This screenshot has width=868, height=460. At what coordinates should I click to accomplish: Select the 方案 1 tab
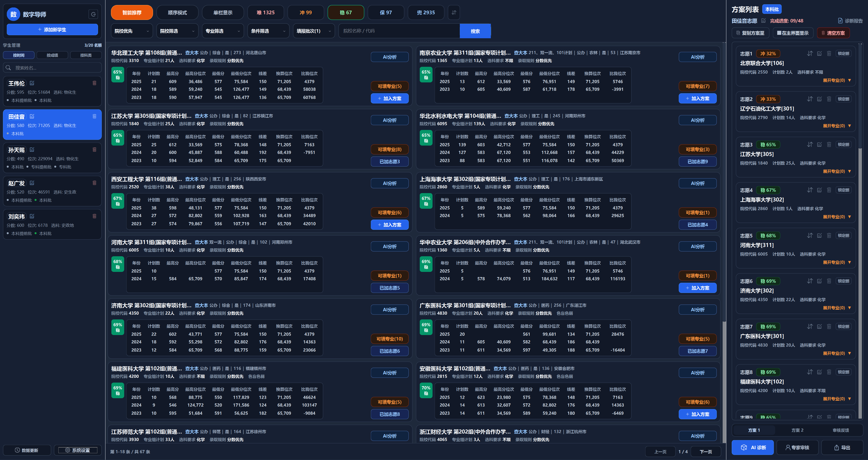[x=754, y=430]
